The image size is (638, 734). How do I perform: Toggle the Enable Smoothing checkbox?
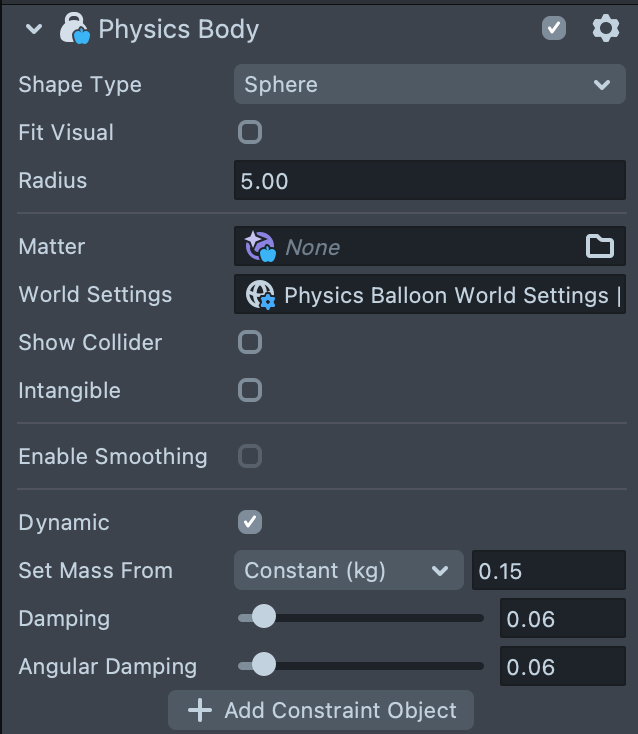tap(250, 456)
